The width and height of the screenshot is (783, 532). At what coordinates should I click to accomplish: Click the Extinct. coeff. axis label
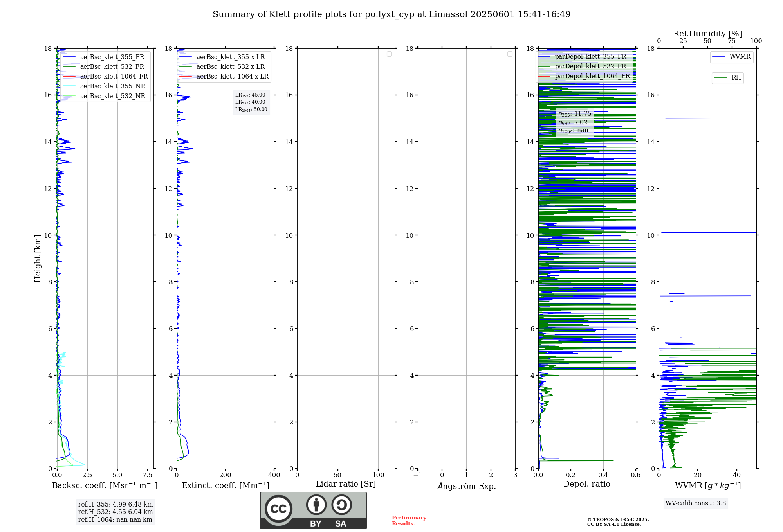(x=226, y=485)
